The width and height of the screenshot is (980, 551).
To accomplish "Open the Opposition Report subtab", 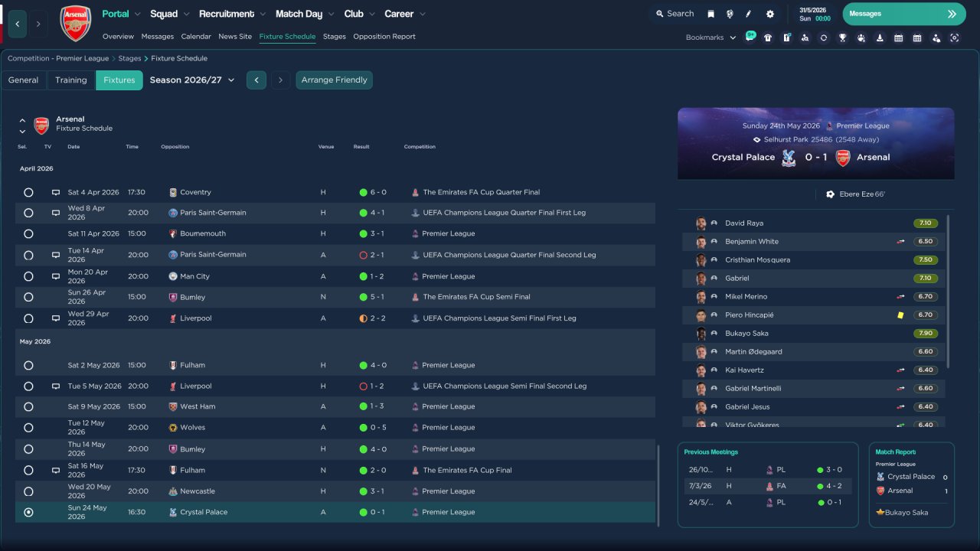I will 384,37.
